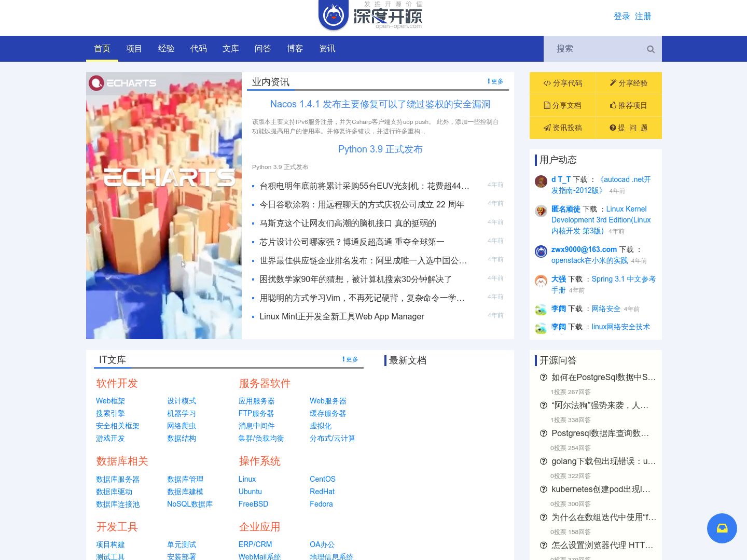747x560 pixels.
Task: Click carousel previous arrow
Action: 98,227
